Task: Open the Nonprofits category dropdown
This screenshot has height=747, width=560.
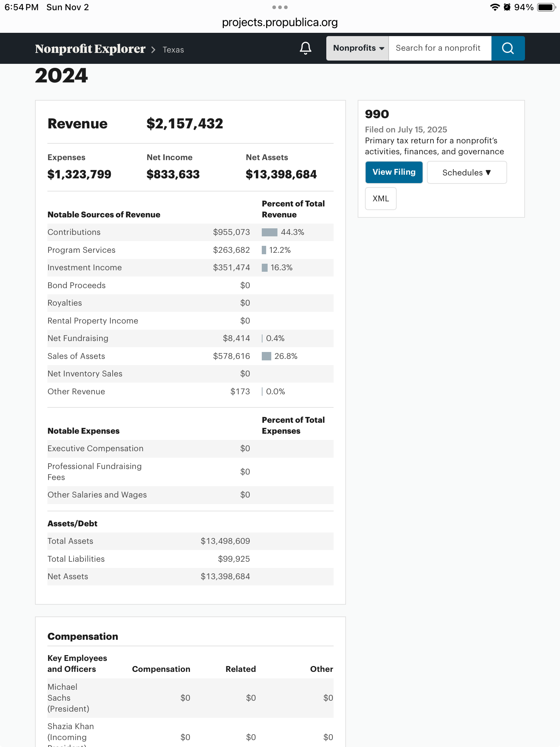Action: click(358, 48)
